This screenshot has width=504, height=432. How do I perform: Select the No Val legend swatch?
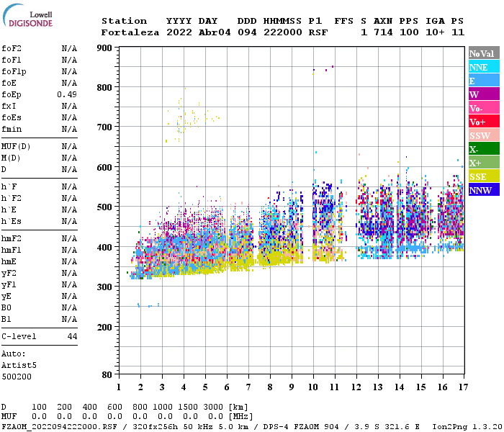click(x=484, y=53)
